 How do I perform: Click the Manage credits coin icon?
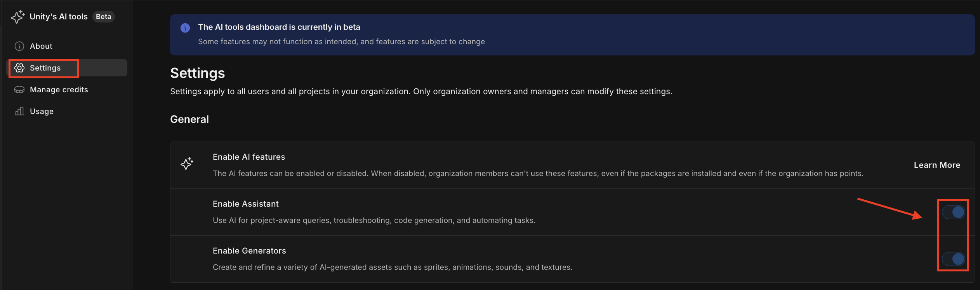click(19, 90)
